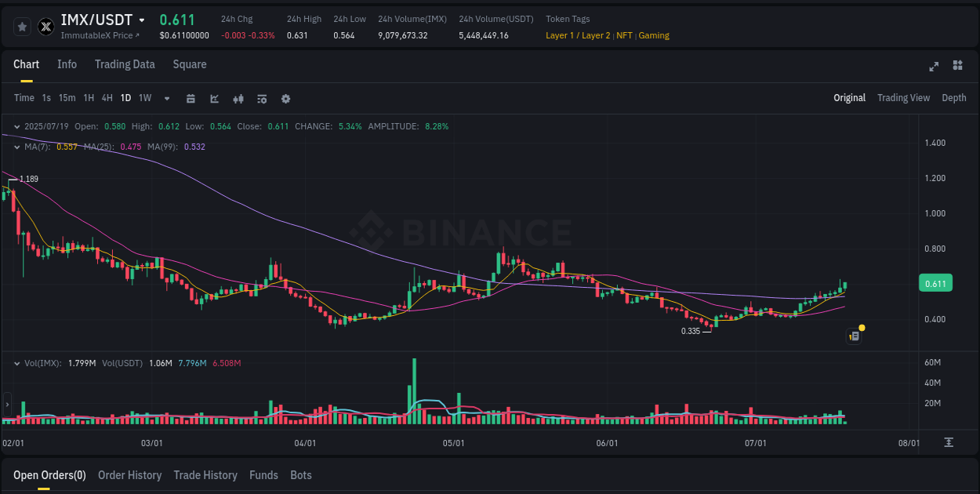This screenshot has width=980, height=494.
Task: Collapse the Vol(IMX) volume row
Action: coord(16,363)
